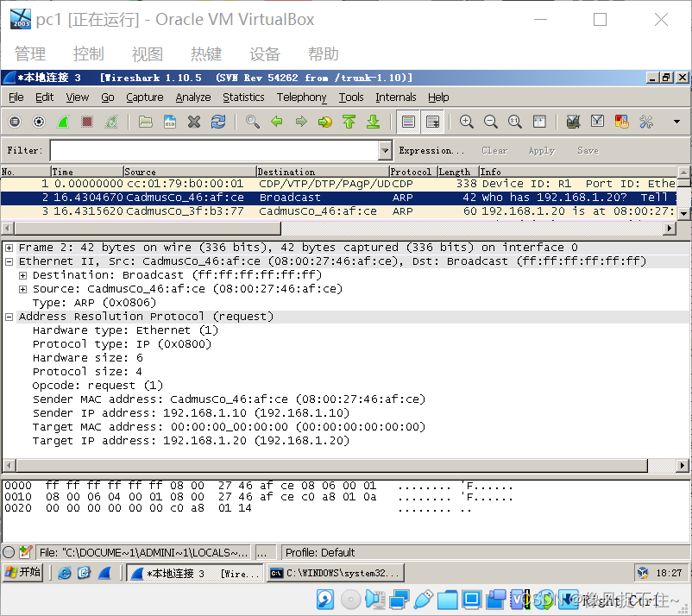The height and width of the screenshot is (616, 692).
Task: Sort by the Protocol column header
Action: 413,172
